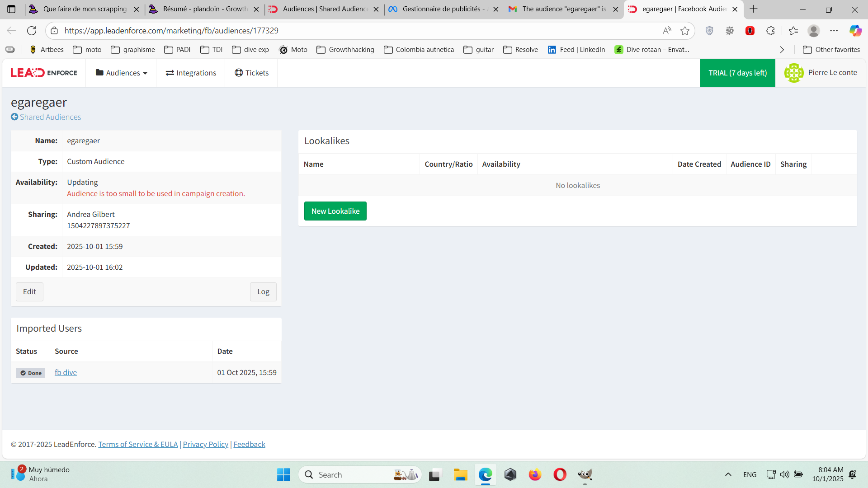Click the Edit audience button

(29, 291)
